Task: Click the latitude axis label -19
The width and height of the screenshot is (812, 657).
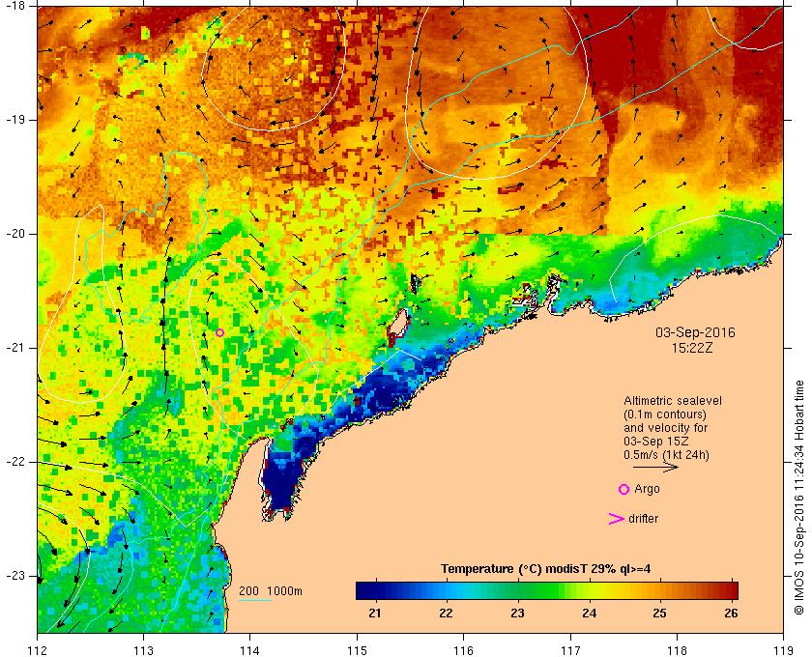Action: tap(14, 120)
